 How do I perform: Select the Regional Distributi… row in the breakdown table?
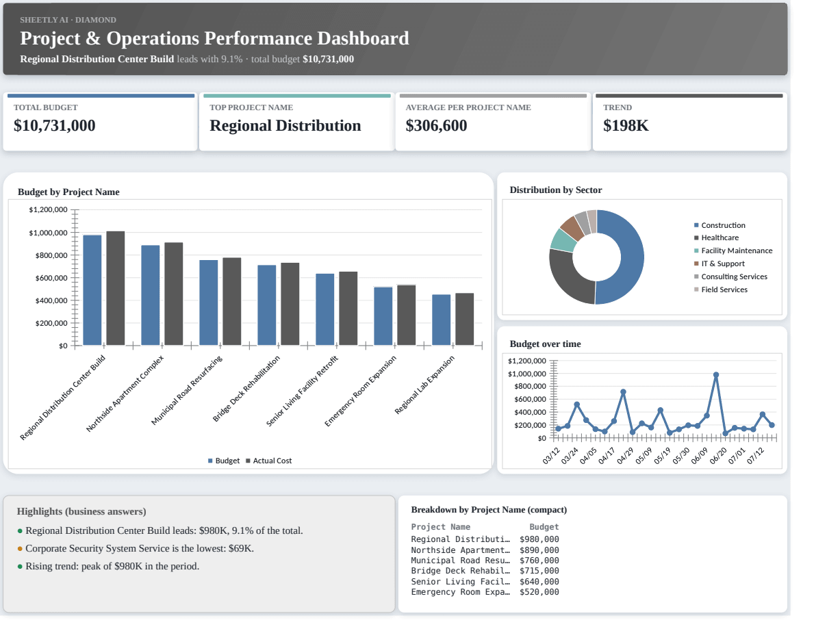pyautogui.click(x=485, y=539)
